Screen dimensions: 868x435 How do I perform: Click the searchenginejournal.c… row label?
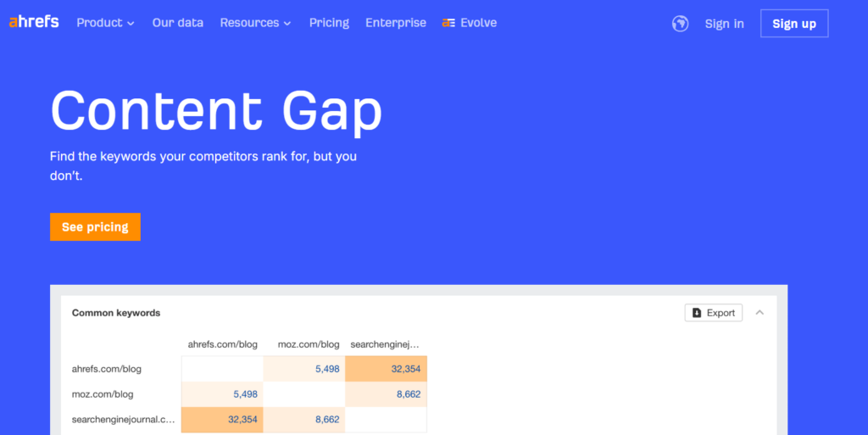pos(123,420)
